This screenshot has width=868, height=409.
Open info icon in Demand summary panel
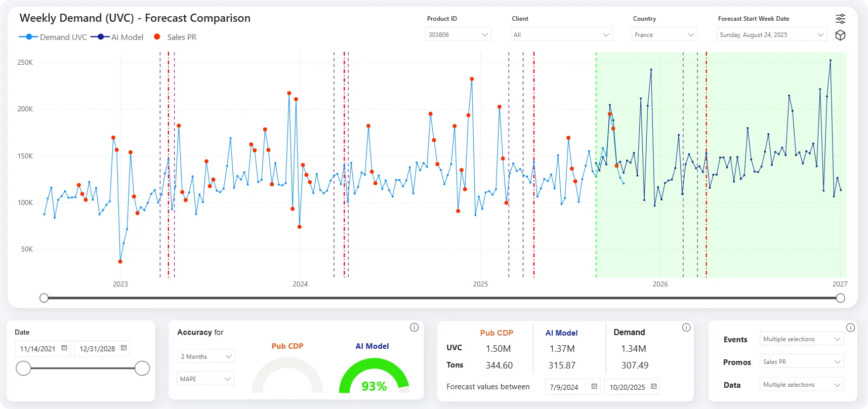pyautogui.click(x=686, y=328)
